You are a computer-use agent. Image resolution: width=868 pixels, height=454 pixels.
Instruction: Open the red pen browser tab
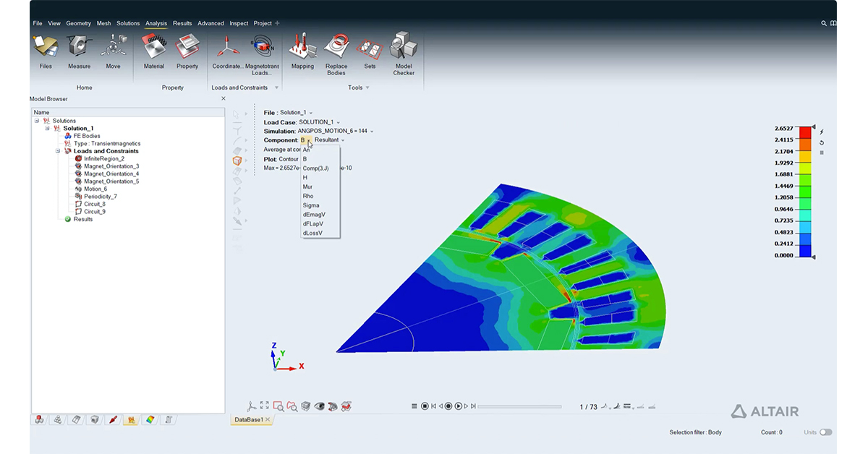pos(113,419)
